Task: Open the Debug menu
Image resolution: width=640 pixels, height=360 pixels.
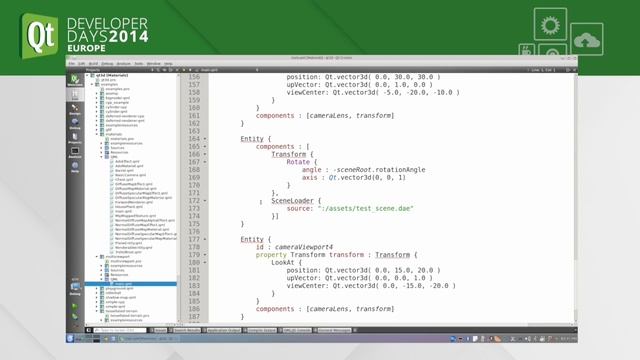Action: click(107, 64)
